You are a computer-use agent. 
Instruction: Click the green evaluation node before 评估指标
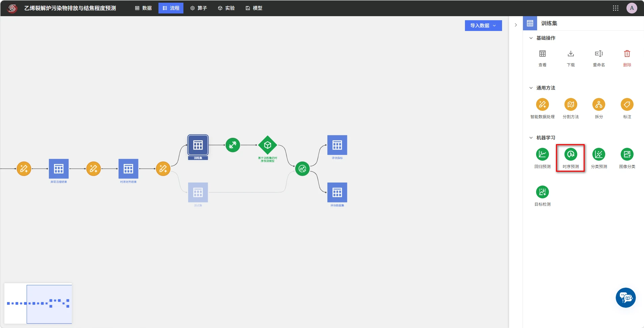pos(302,169)
